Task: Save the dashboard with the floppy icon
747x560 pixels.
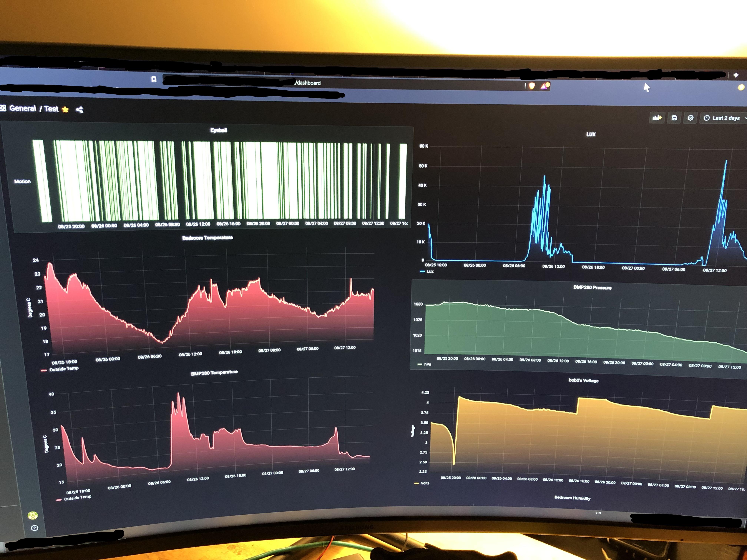Action: [674, 118]
